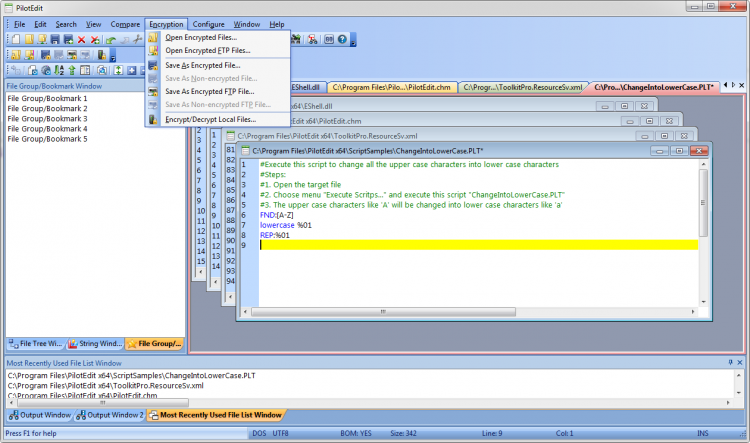750x443 pixels.
Task: Close the Most Recently Used File List panel
Action: (740, 363)
